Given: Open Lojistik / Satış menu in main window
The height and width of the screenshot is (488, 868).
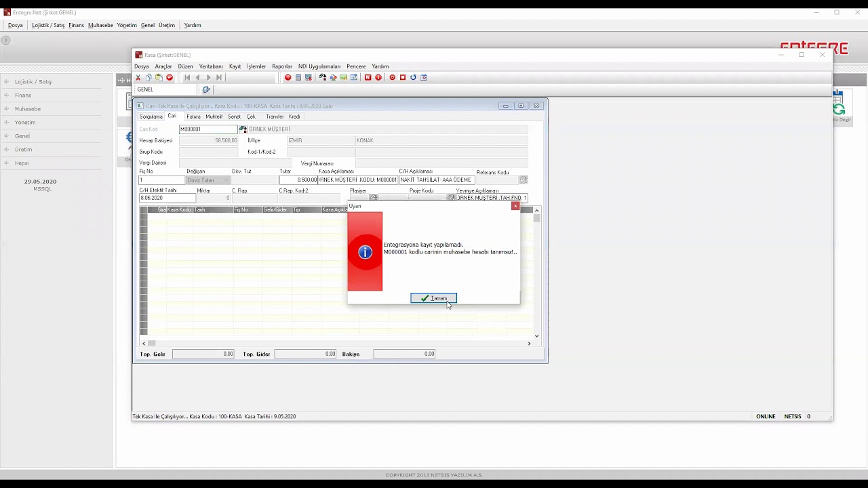Looking at the screenshot, I should [x=48, y=25].
